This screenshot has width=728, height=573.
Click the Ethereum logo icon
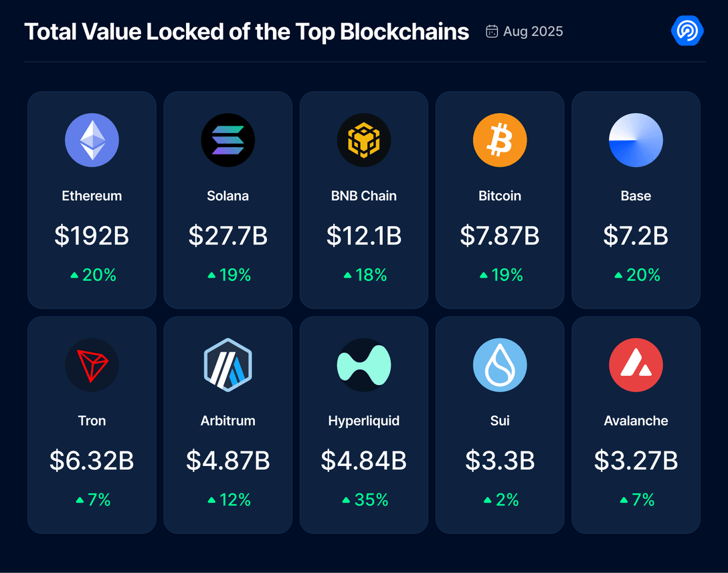point(92,140)
